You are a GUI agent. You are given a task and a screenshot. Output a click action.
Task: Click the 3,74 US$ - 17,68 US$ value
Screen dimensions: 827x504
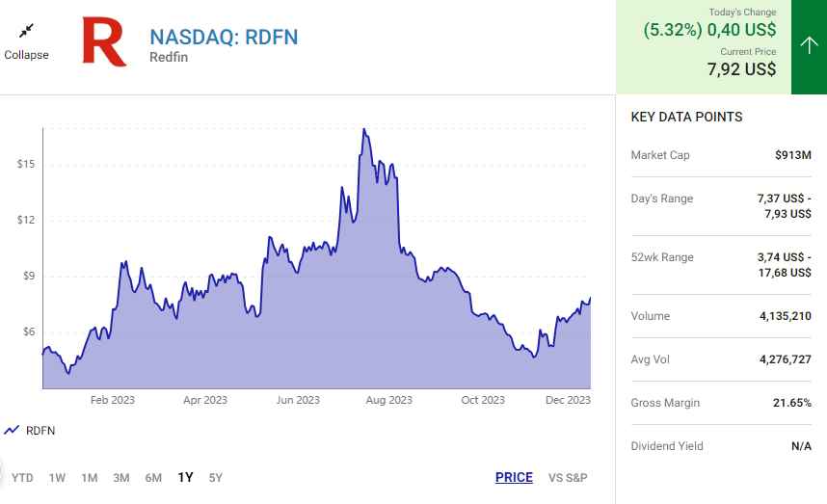click(785, 265)
